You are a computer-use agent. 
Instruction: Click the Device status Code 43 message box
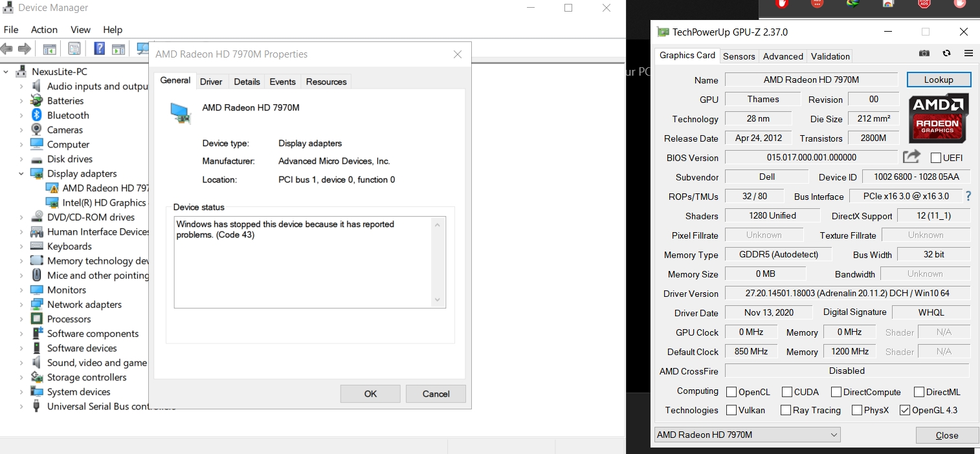coord(310,263)
